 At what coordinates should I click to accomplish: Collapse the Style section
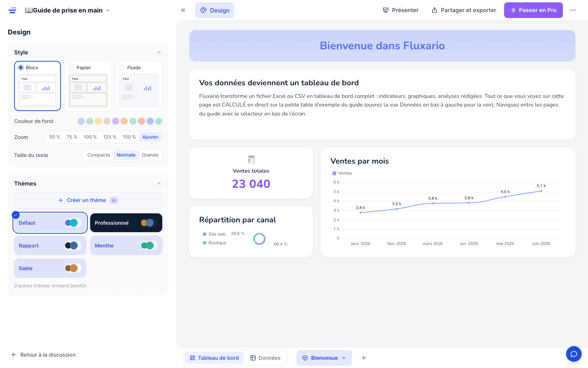click(159, 52)
